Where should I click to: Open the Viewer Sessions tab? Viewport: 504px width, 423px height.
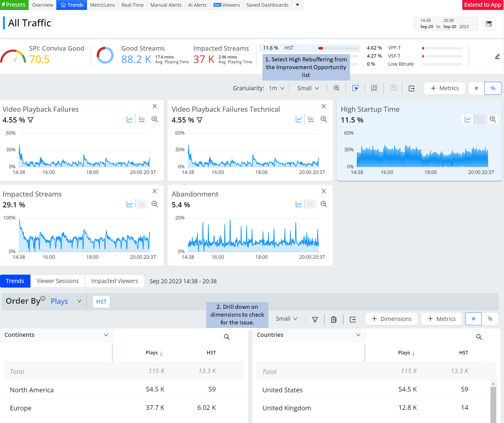tap(58, 281)
